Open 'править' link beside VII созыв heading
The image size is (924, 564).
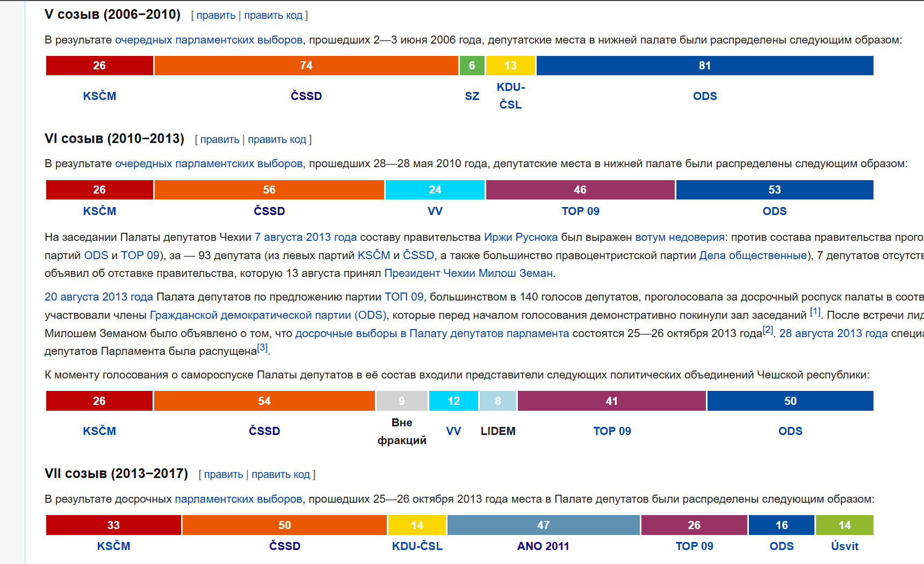click(223, 475)
